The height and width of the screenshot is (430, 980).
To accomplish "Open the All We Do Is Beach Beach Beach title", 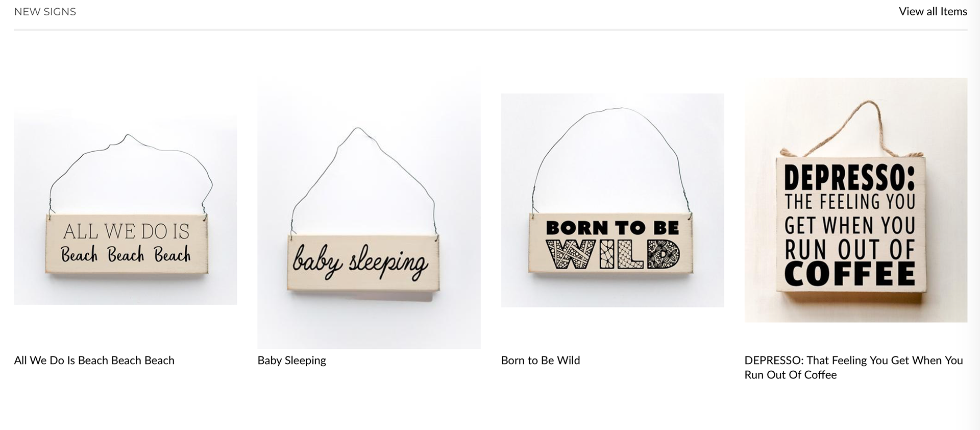I will click(x=94, y=360).
